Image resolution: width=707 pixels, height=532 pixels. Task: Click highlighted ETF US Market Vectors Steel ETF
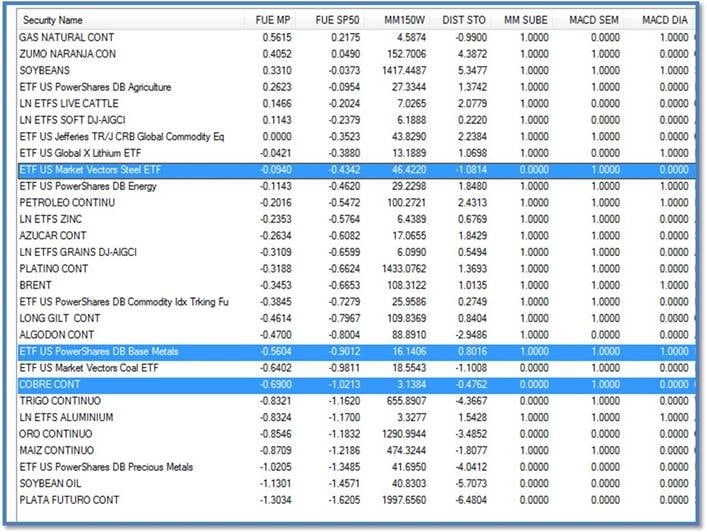tap(356, 170)
